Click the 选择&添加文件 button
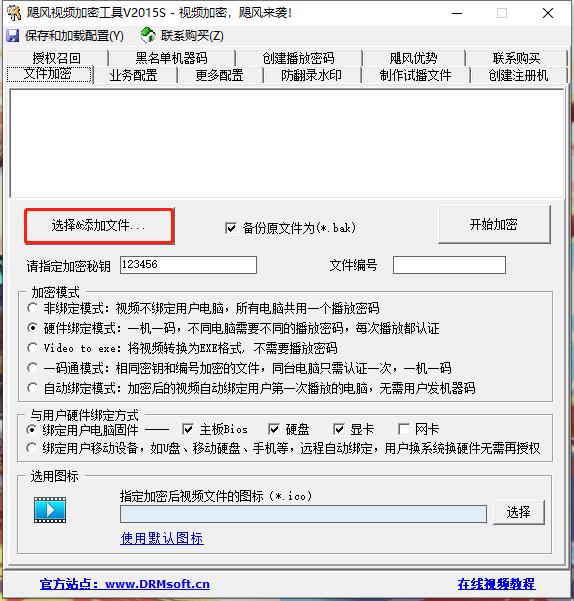Screen dimensions: 574x601 click(x=99, y=226)
